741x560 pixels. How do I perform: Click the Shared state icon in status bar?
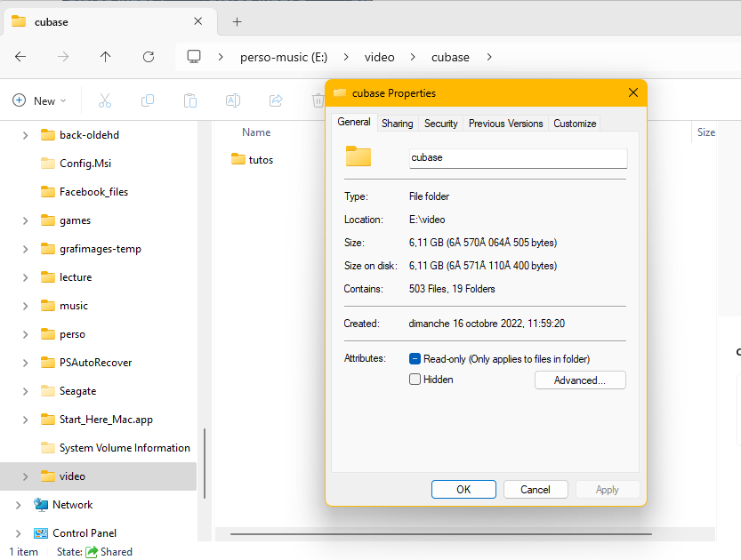92,551
